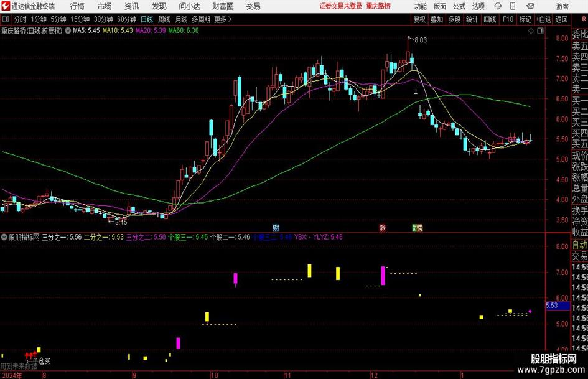Image resolution: width=588 pixels, height=379 pixels.
Task: Switch to 30分钟 period tab
Action: [x=103, y=19]
